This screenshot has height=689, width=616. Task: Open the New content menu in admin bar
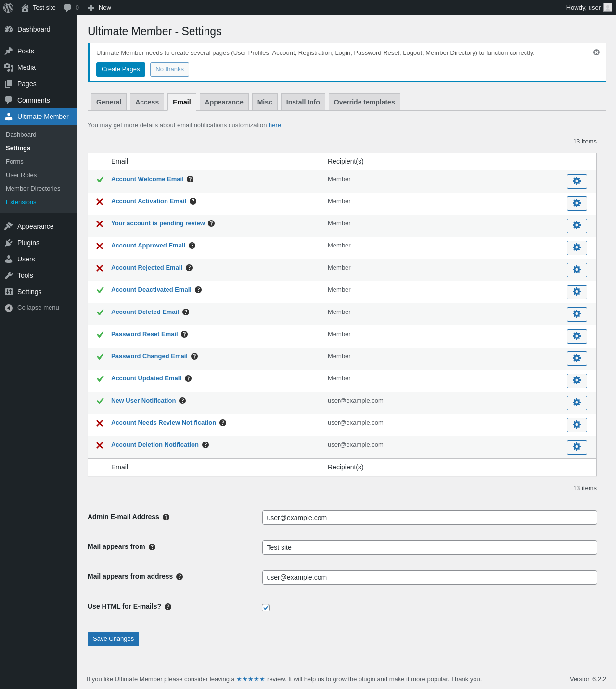pyautogui.click(x=100, y=8)
